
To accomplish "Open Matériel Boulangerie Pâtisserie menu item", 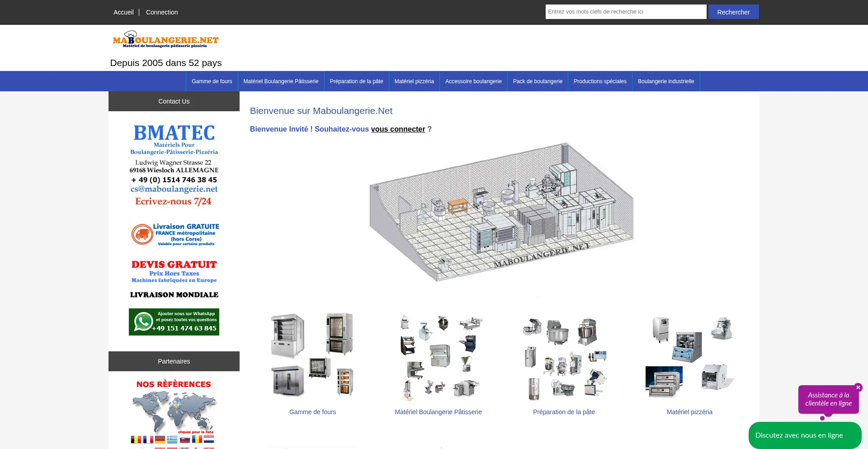I will coord(281,81).
